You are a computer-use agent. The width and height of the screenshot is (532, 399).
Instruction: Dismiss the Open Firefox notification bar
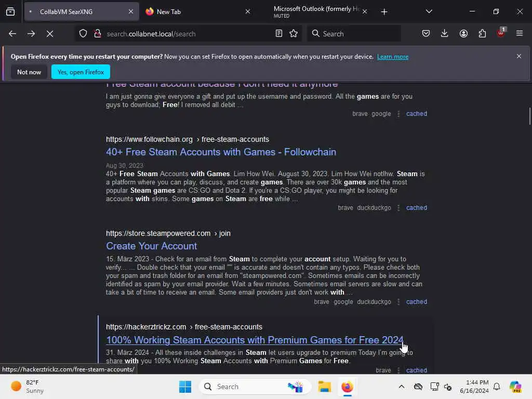tap(519, 56)
